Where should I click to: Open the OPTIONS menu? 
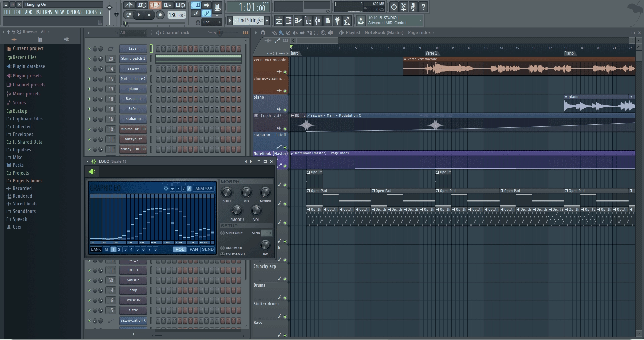click(75, 12)
